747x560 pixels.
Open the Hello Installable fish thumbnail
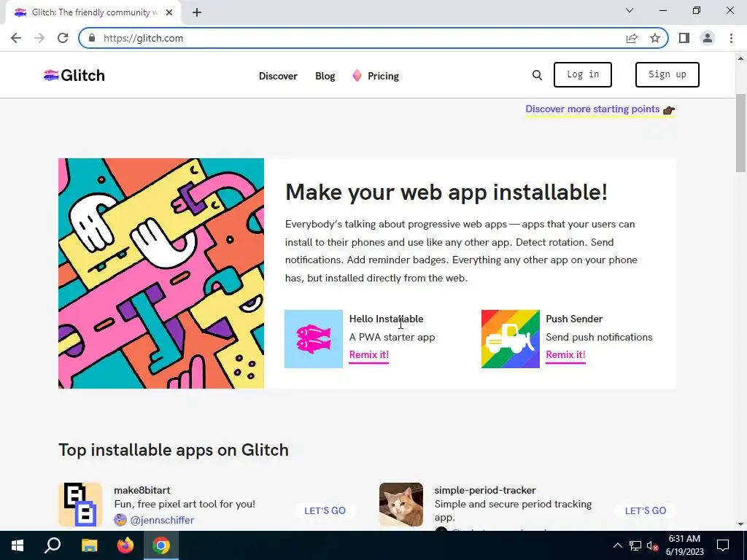(314, 338)
